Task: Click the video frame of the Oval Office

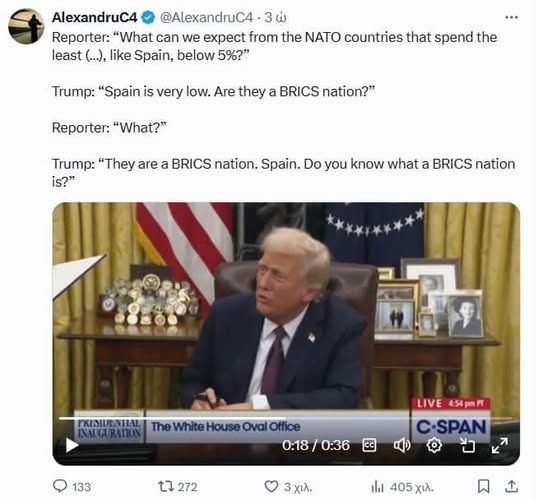Action: [286, 306]
